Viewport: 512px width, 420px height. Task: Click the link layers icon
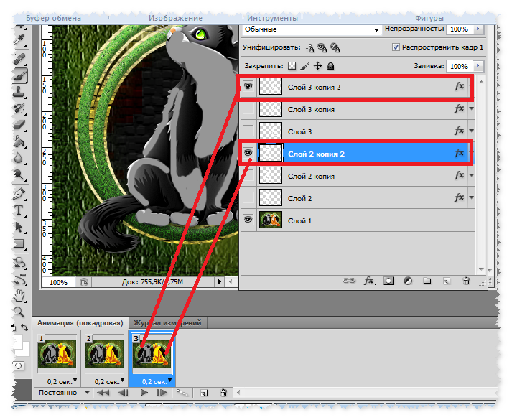[349, 281]
